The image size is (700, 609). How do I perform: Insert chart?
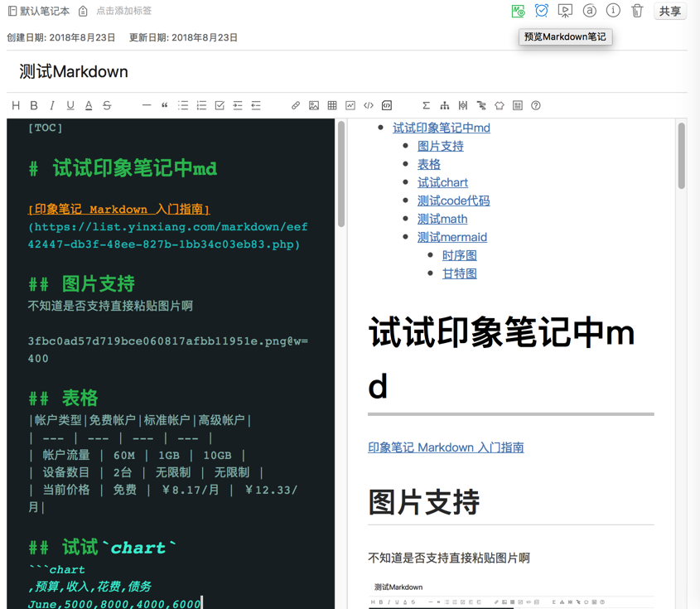pyautogui.click(x=350, y=105)
